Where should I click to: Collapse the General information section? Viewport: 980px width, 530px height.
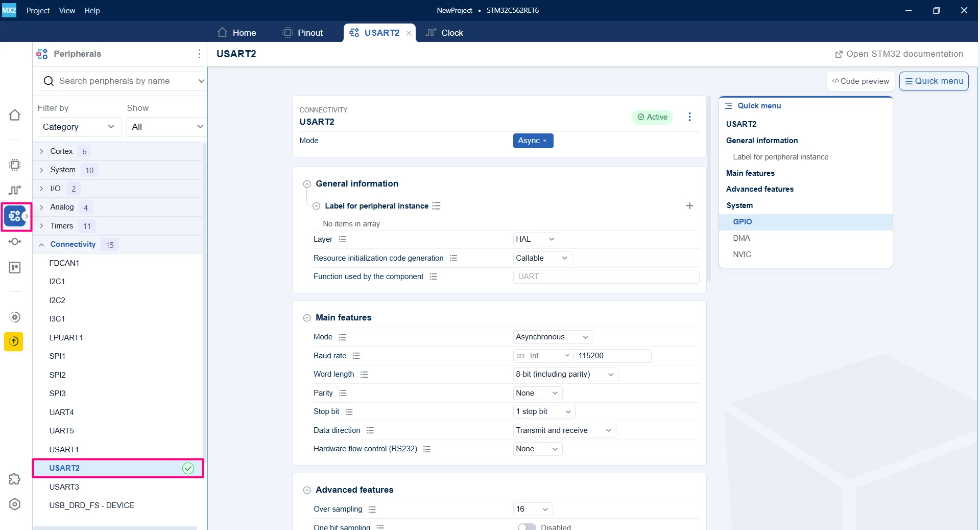click(306, 184)
